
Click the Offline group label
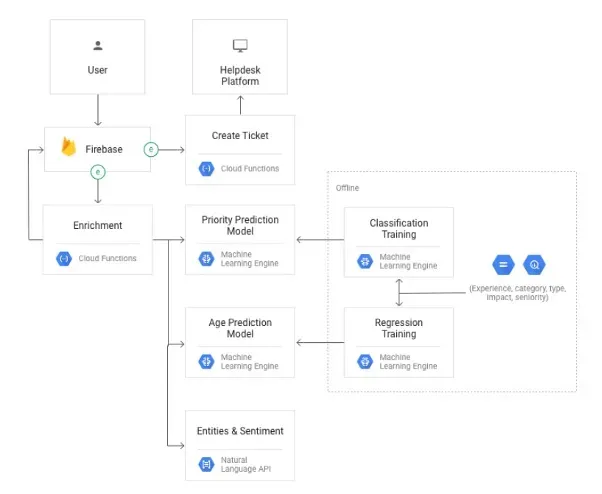[x=348, y=187]
